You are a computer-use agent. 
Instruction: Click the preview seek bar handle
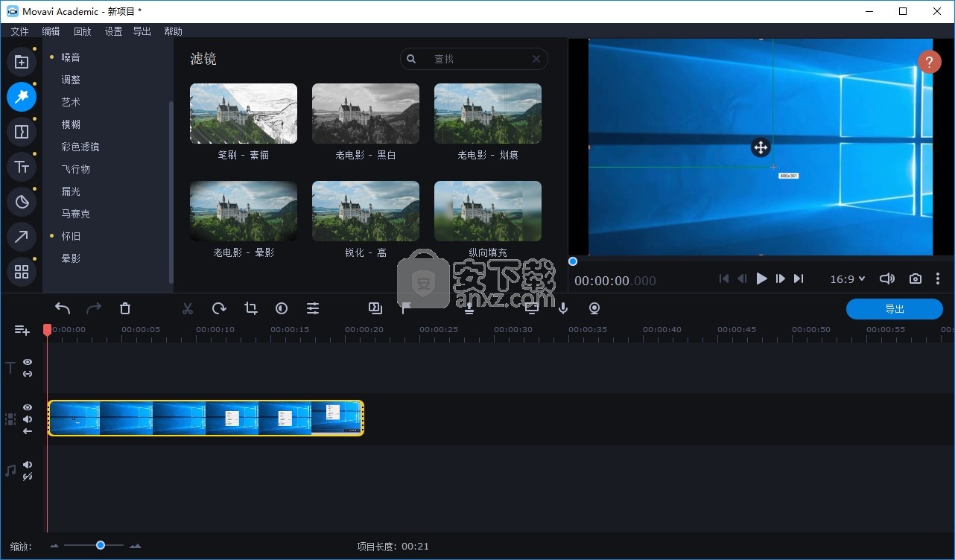click(573, 261)
